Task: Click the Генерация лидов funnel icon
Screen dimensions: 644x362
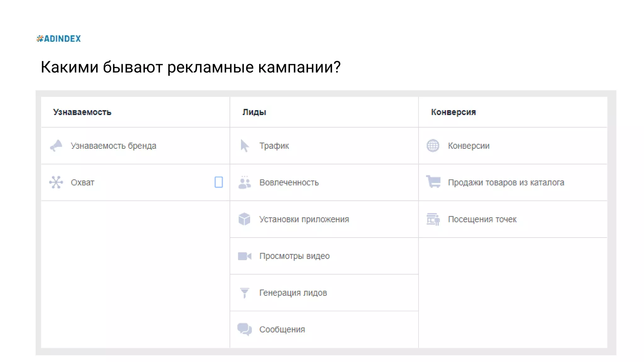Action: pyautogui.click(x=244, y=293)
